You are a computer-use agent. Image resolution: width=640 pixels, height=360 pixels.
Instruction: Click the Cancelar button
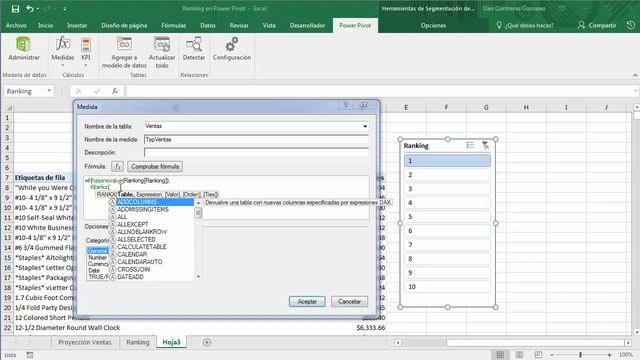coord(349,302)
